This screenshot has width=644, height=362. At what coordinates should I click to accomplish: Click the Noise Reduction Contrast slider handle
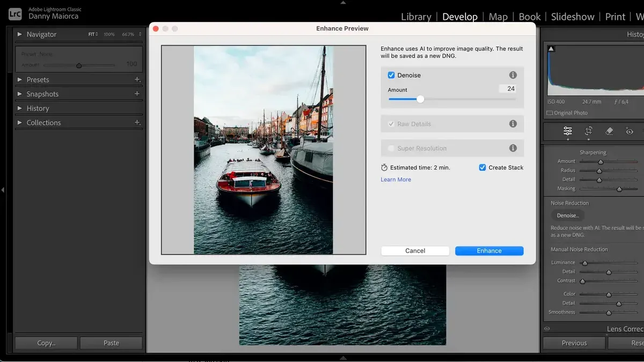click(582, 281)
